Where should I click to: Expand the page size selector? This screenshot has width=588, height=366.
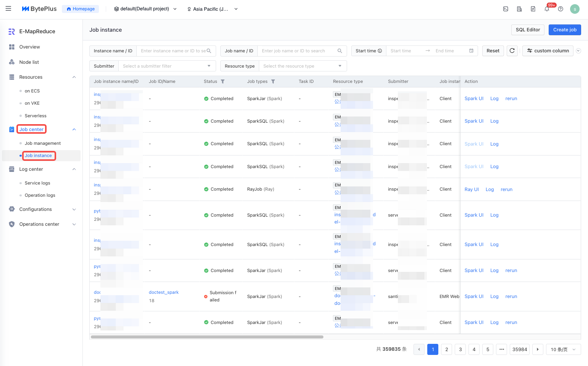point(563,350)
